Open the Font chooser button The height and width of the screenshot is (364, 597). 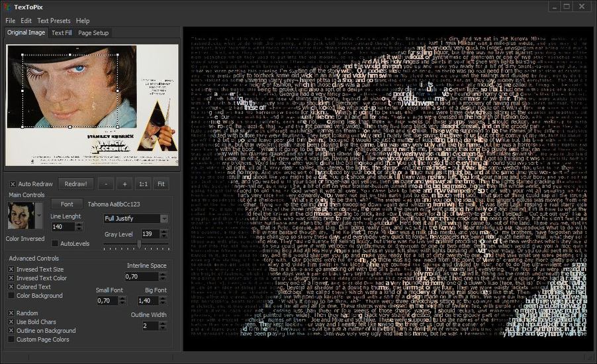pyautogui.click(x=67, y=204)
